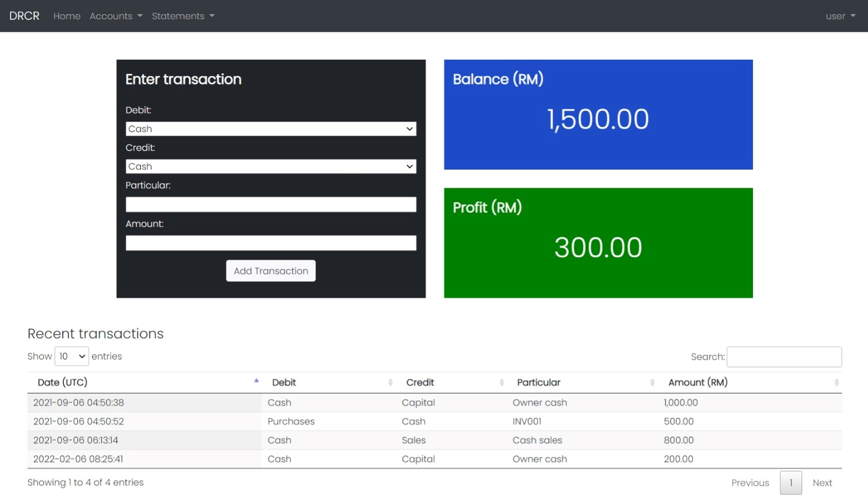Screen dimensions: 868x496
Task: Sort table by Amount (RM) column
Action: [x=749, y=383]
